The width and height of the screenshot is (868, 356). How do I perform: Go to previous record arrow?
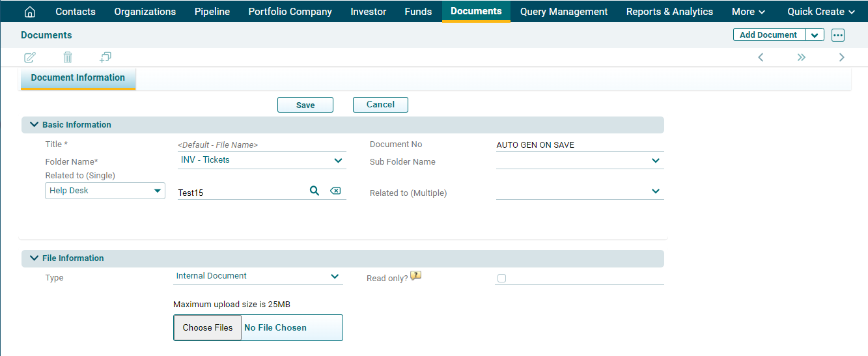tap(761, 57)
